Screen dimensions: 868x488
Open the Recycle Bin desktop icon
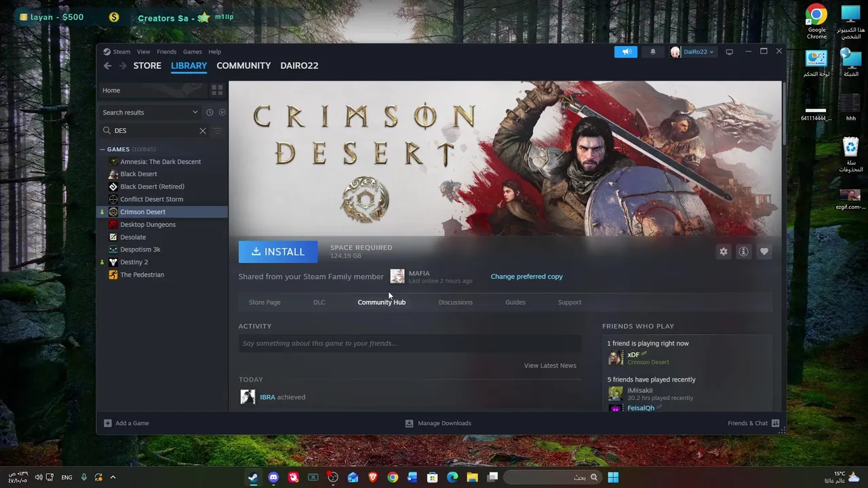pyautogui.click(x=850, y=155)
